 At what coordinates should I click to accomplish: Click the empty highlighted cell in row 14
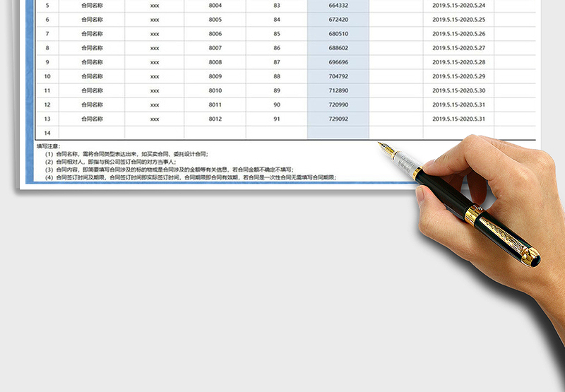(x=338, y=133)
